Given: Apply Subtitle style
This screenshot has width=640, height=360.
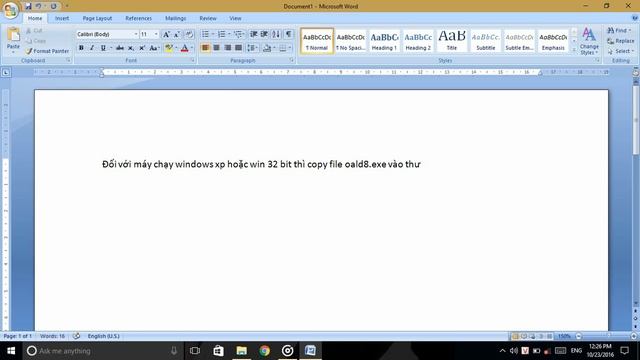Looking at the screenshot, I should [x=485, y=41].
